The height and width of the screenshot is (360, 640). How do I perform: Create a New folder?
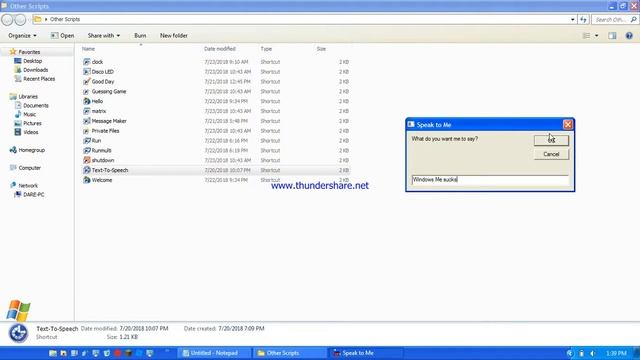pos(174,36)
